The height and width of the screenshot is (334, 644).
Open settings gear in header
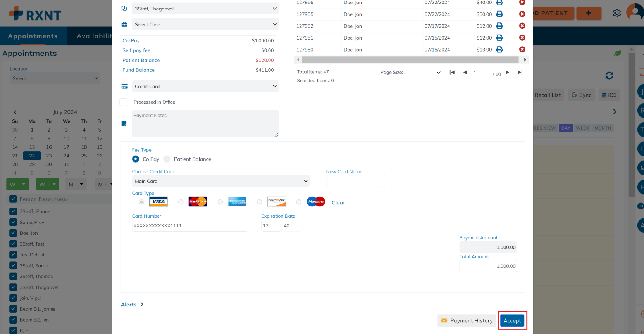click(617, 13)
